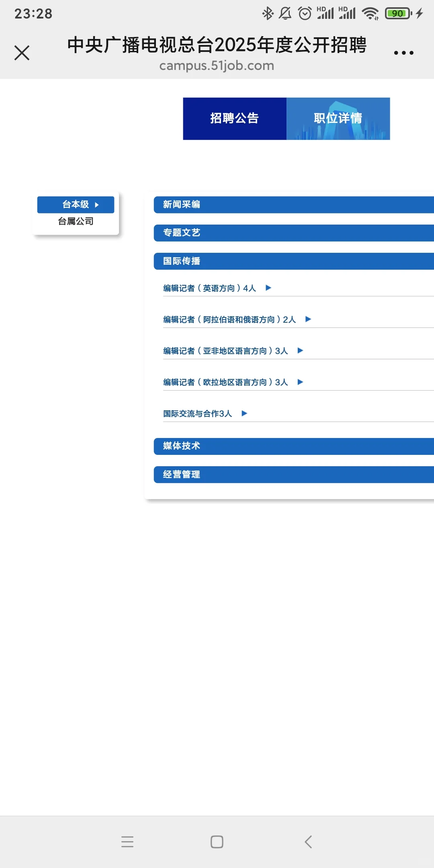Image resolution: width=434 pixels, height=868 pixels.
Task: Tap the Android back button
Action: click(308, 841)
